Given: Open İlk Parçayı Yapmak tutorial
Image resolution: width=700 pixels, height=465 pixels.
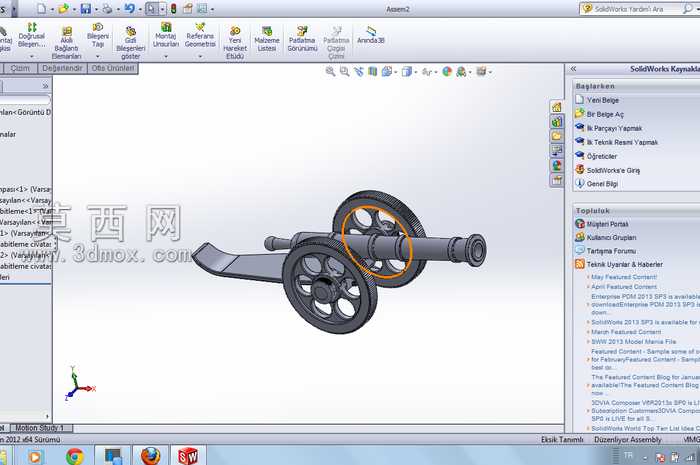Looking at the screenshot, I should pyautogui.click(x=614, y=128).
